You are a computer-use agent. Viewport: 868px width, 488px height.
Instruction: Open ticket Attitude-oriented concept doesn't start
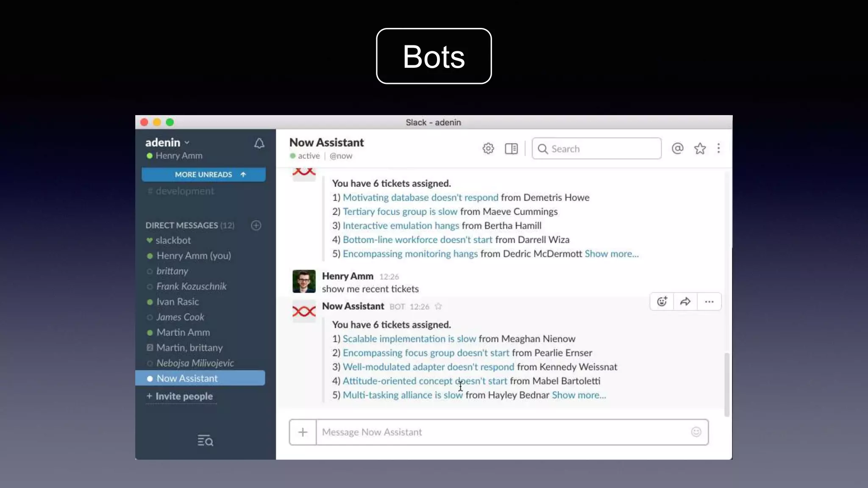tap(425, 381)
